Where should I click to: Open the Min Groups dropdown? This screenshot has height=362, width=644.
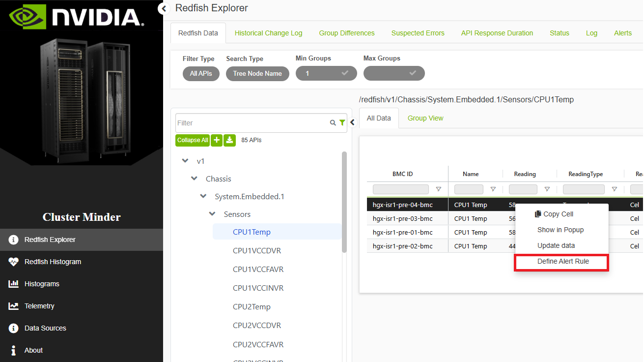tap(326, 73)
